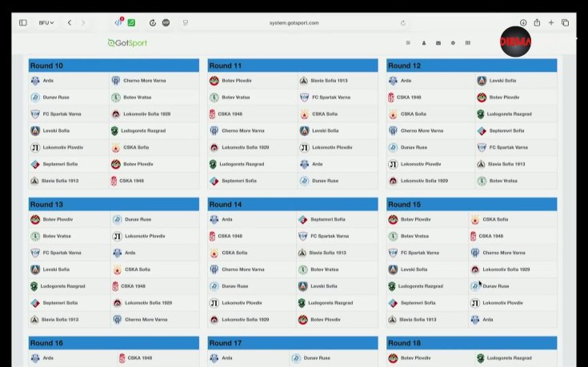This screenshot has width=588, height=367.
Task: Click Botev Vratsa in Round 12
Action: pyautogui.click(x=503, y=181)
